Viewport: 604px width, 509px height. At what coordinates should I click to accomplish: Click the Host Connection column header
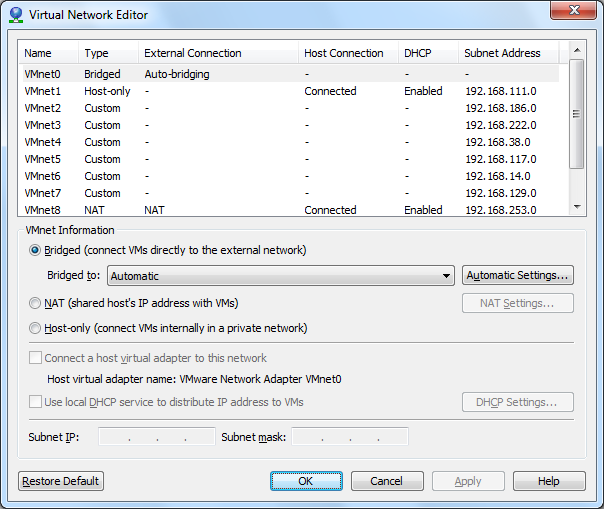[348, 53]
